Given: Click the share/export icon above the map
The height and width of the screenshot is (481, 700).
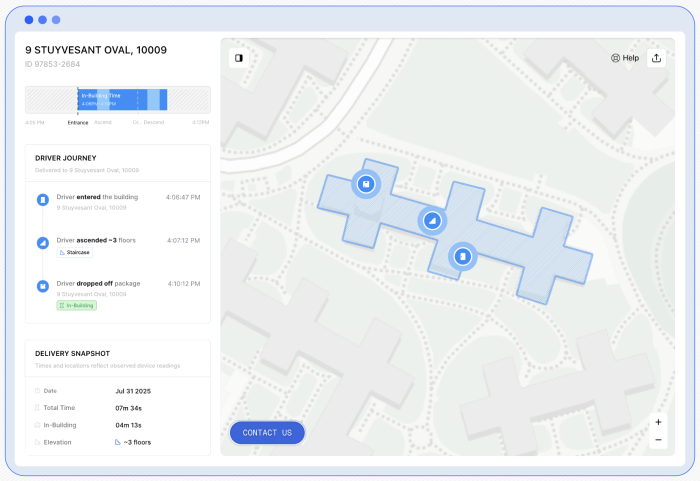Looking at the screenshot, I should tap(657, 58).
